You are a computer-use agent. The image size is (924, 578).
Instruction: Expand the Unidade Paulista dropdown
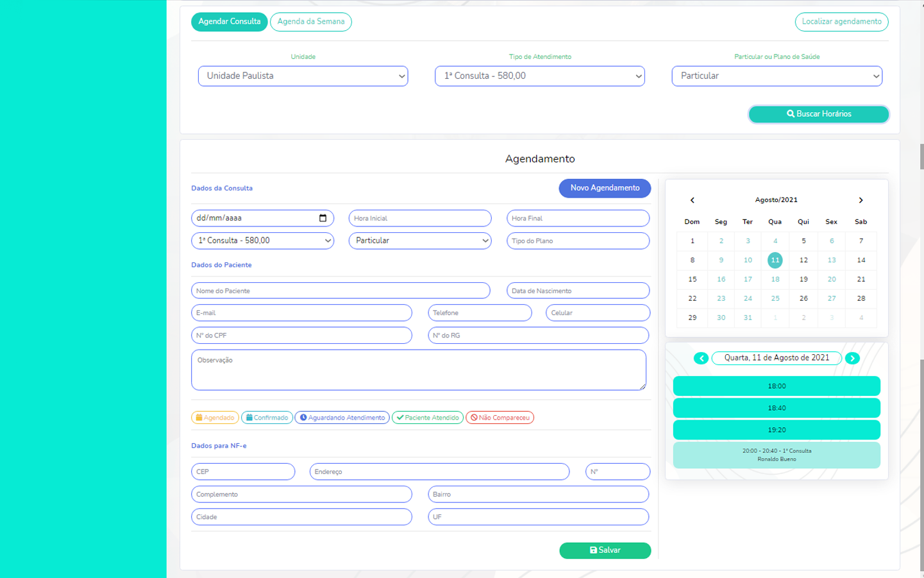(x=303, y=76)
